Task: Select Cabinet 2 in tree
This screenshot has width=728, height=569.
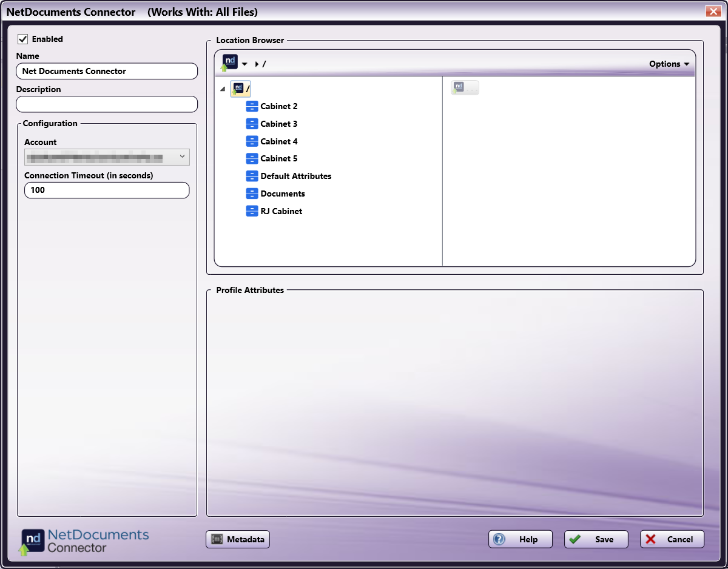Action: coord(279,106)
